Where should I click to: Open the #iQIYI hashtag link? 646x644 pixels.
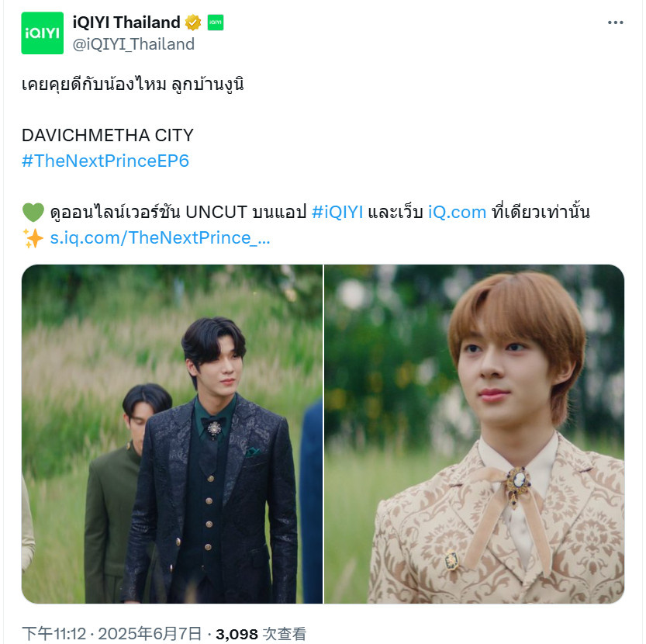tap(337, 212)
